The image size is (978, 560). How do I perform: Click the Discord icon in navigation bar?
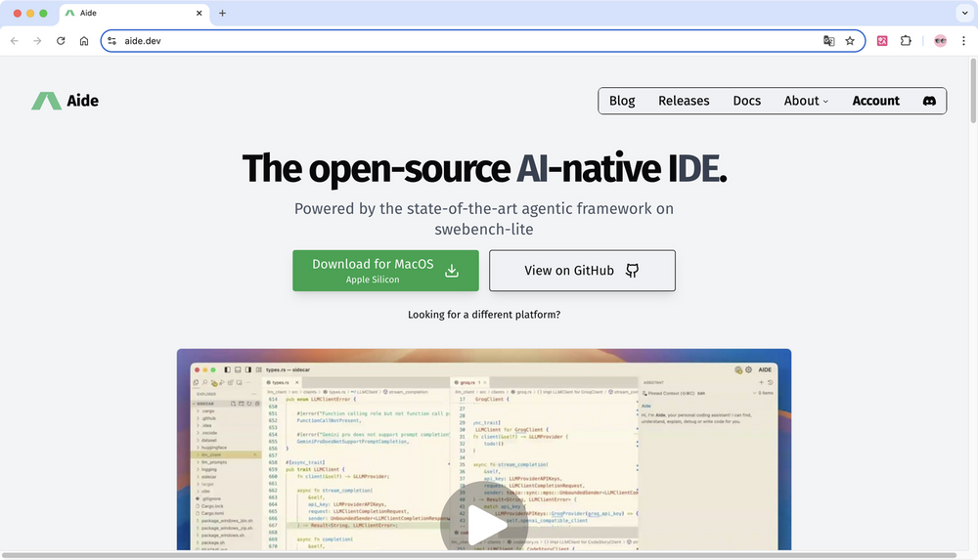tap(929, 101)
